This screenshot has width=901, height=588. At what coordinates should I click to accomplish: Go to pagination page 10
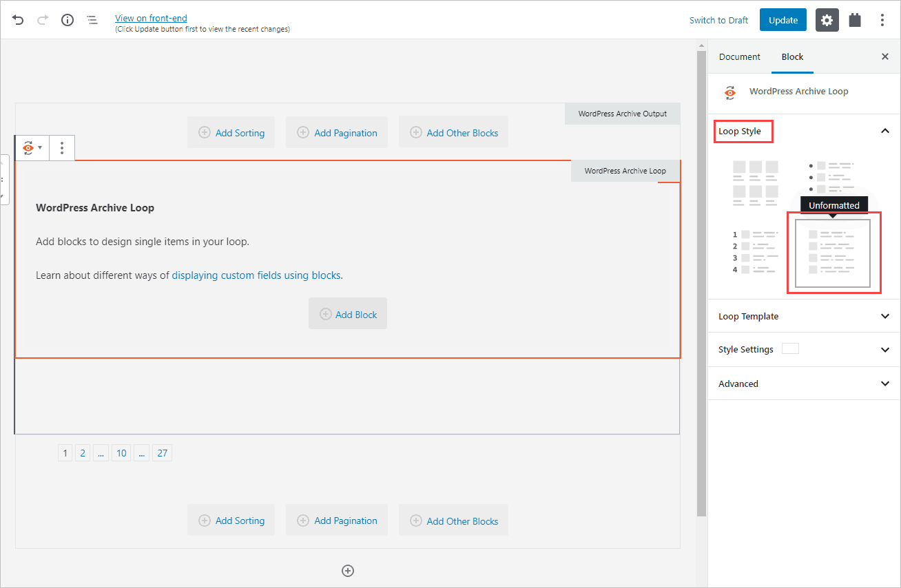(121, 453)
